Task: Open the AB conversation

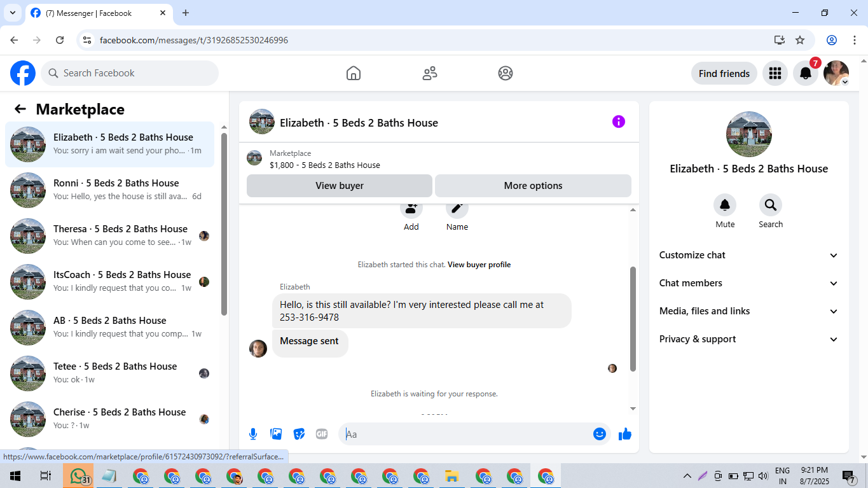Action: point(109,328)
